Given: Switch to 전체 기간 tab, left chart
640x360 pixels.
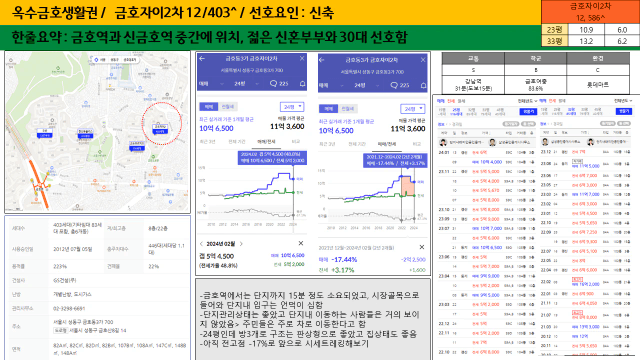Looking at the screenshot, I should pyautogui.click(x=237, y=141).
